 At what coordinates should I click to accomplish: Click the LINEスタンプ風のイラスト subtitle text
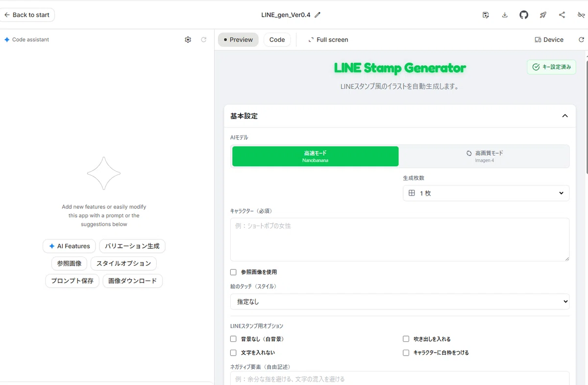pos(400,87)
